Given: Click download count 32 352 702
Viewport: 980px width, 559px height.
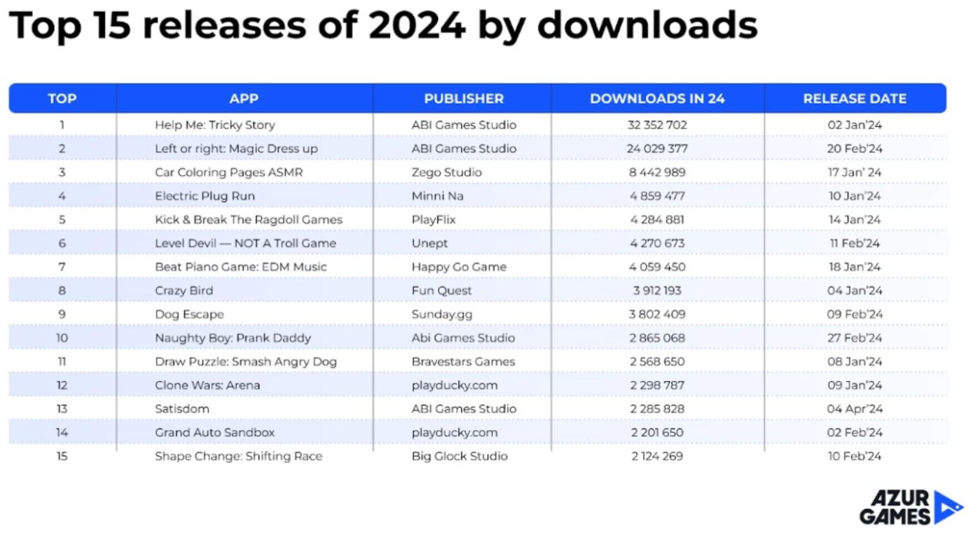Looking at the screenshot, I should coord(657,125).
